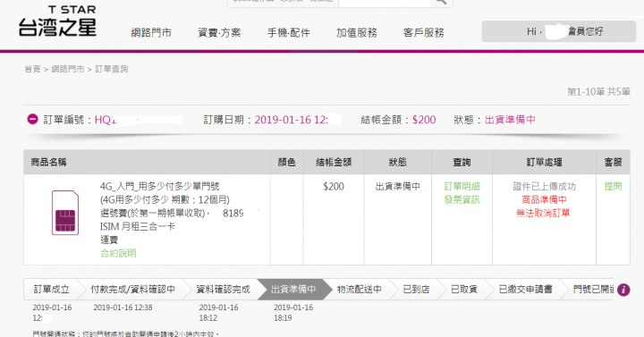Click the SIM card product thumbnail

click(65, 213)
